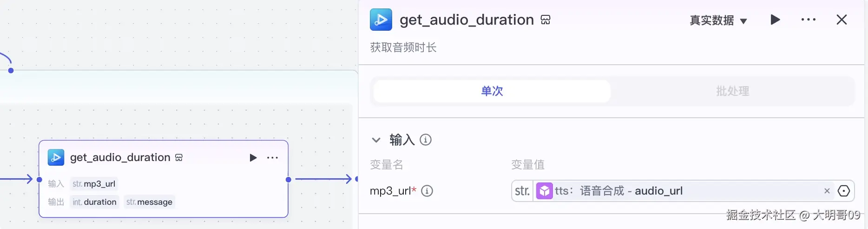Open the panel's three-dot more menu
The height and width of the screenshot is (229, 868).
tap(808, 20)
